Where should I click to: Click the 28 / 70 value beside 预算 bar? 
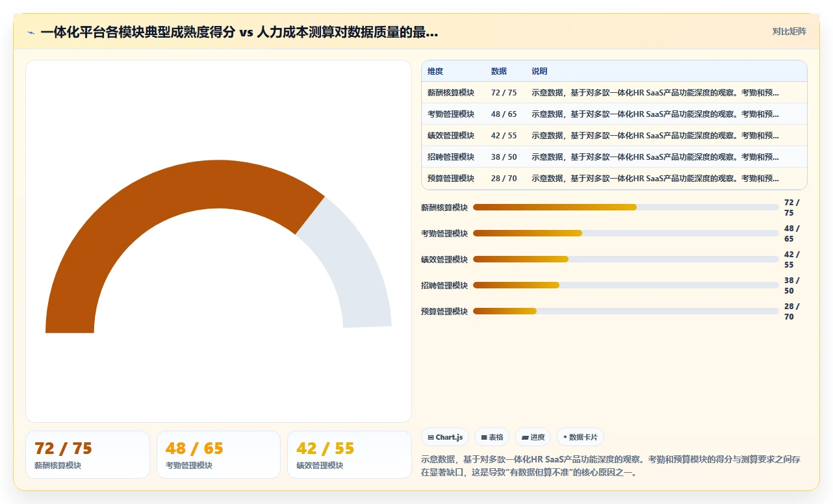(x=792, y=312)
